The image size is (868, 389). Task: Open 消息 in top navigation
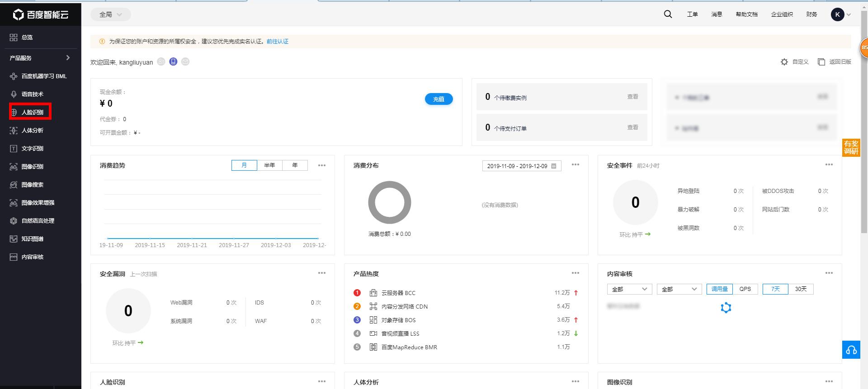pyautogui.click(x=717, y=14)
